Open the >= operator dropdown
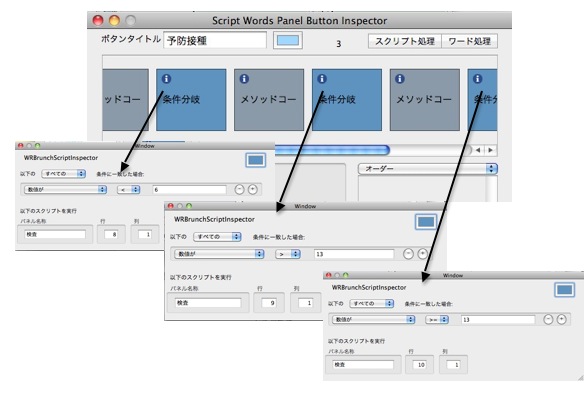This screenshot has width=588, height=399. 437,320
